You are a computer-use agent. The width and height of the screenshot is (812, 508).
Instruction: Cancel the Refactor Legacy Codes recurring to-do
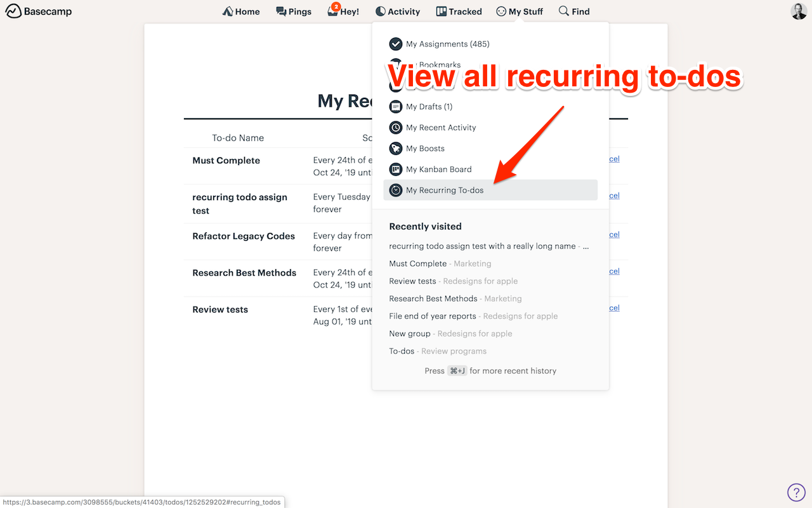[614, 235]
